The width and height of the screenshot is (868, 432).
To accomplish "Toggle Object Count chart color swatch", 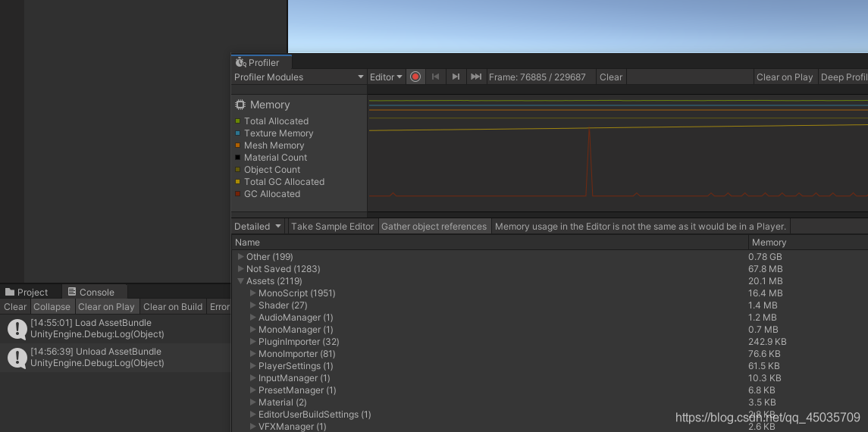I will point(238,170).
